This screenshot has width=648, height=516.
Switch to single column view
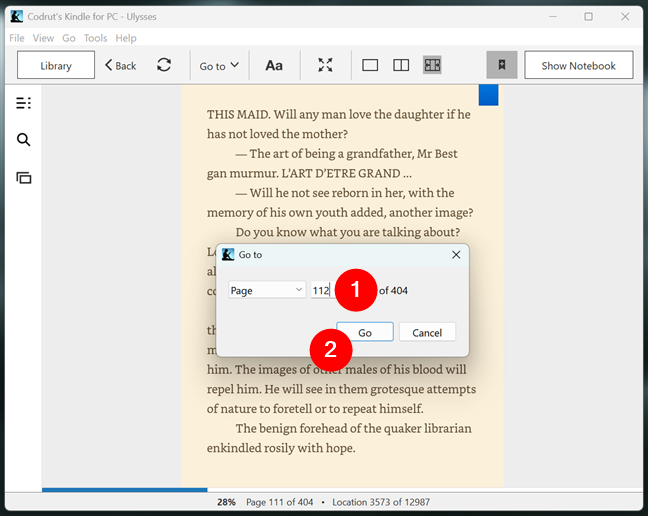pos(370,65)
